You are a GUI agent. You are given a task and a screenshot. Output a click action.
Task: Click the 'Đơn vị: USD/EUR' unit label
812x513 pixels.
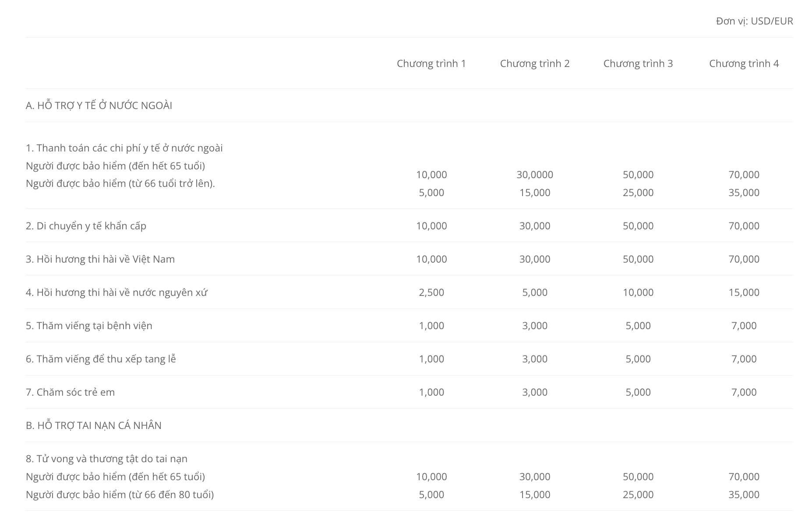[x=754, y=21]
